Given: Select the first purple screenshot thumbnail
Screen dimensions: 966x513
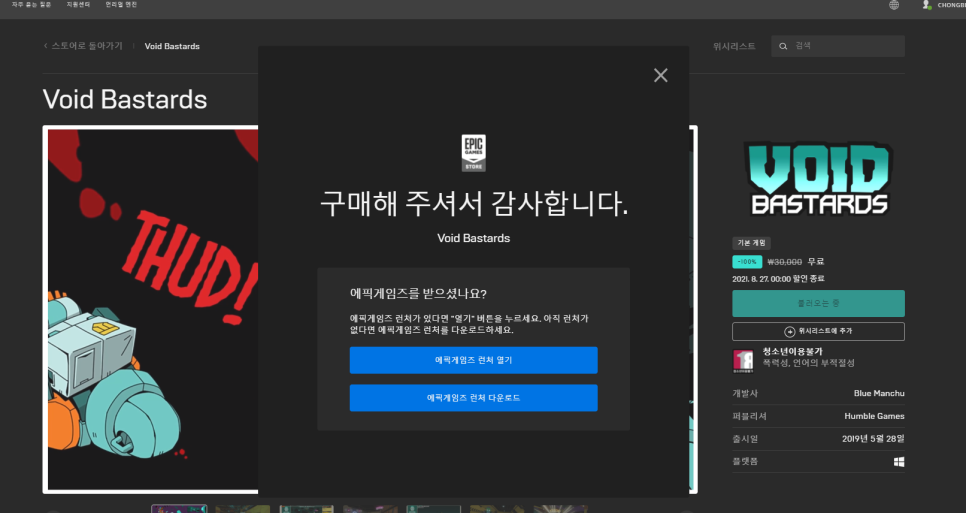Looking at the screenshot, I should [179, 509].
